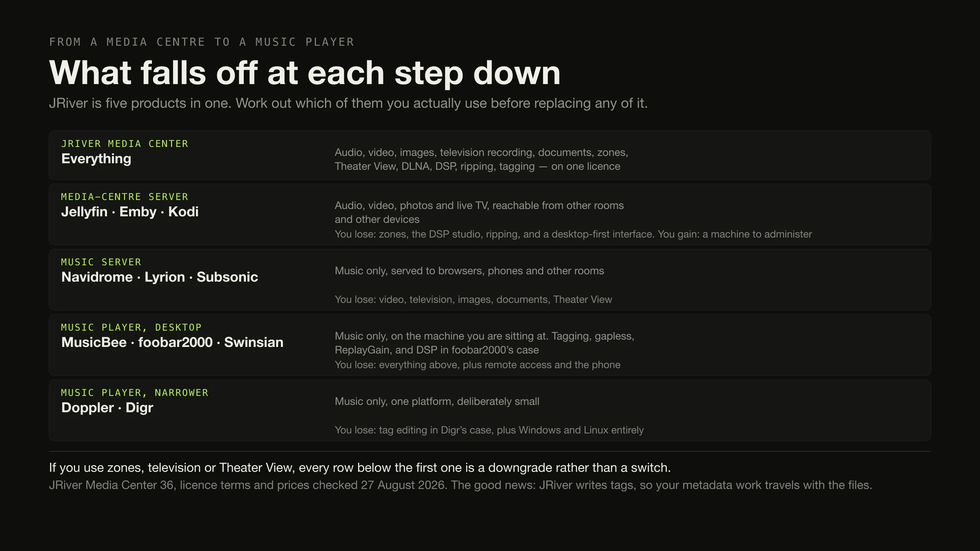This screenshot has height=551, width=980.
Task: Click the 'Music only, one platform' description
Action: coord(437,402)
